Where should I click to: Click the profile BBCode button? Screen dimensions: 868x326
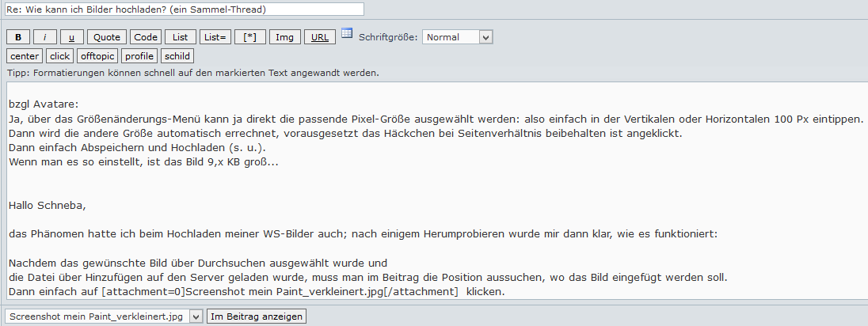tap(139, 56)
